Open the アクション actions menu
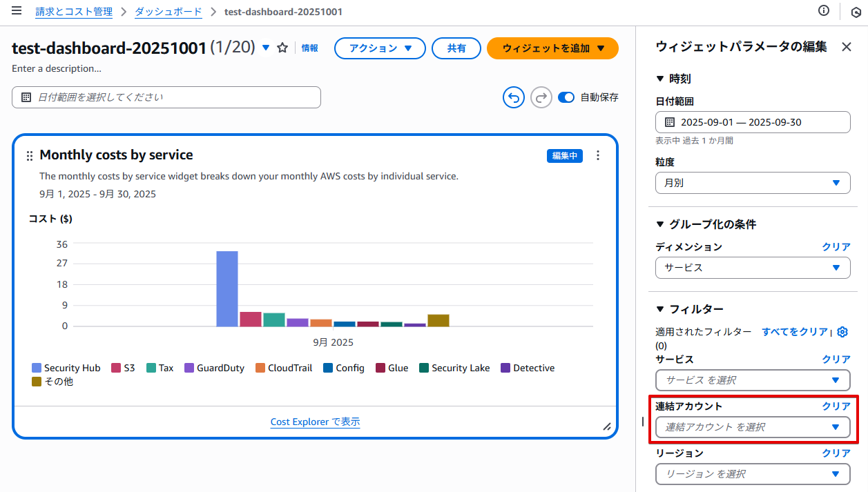The height and width of the screenshot is (492, 868). (x=379, y=48)
